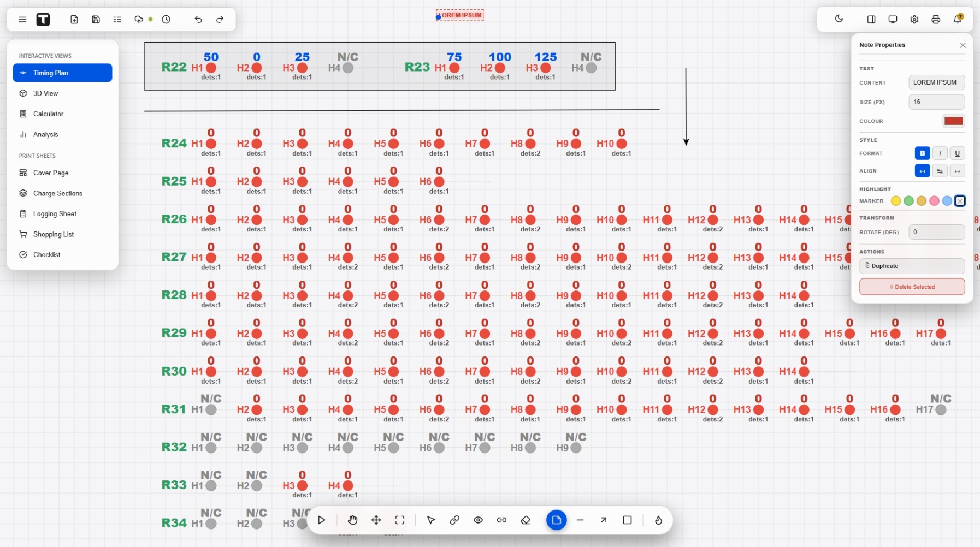Click the cloud upload sync icon

[139, 20]
